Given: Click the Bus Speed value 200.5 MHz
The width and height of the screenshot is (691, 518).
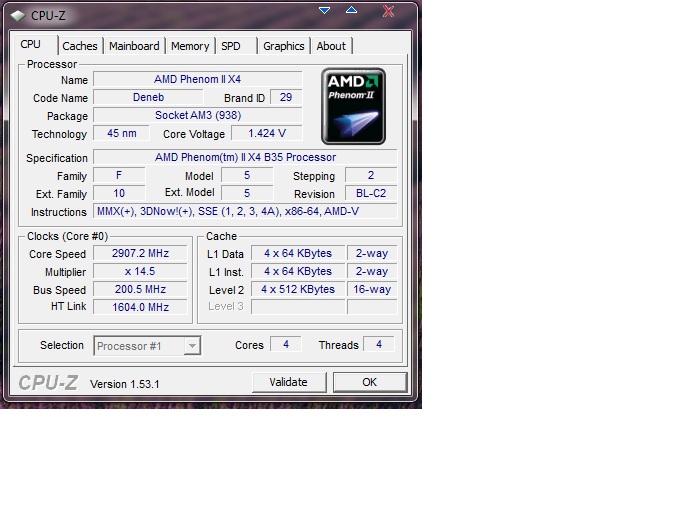Looking at the screenshot, I should [x=140, y=289].
